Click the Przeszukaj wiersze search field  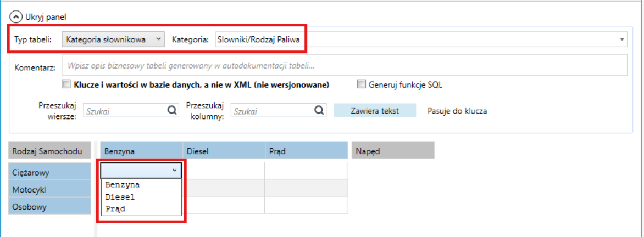(x=131, y=110)
